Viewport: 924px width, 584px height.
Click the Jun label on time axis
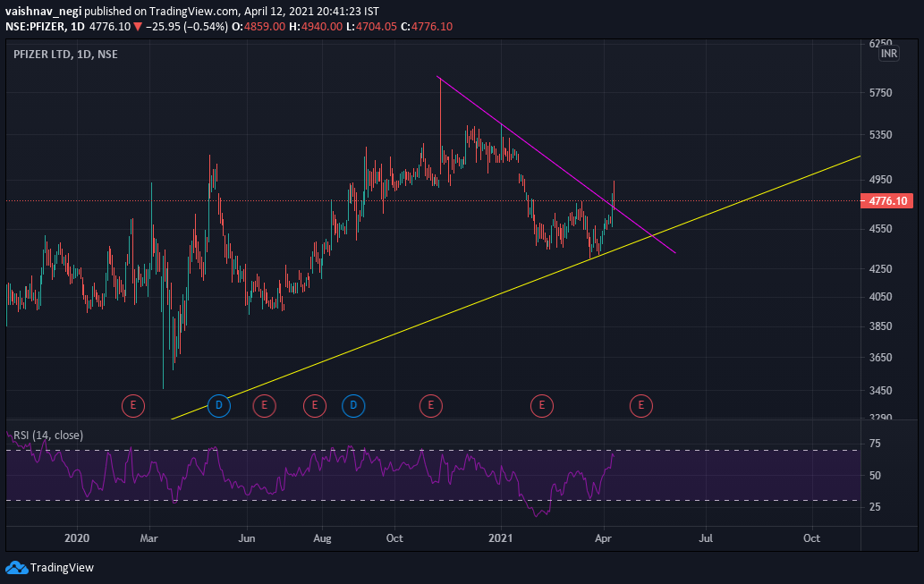pyautogui.click(x=246, y=538)
